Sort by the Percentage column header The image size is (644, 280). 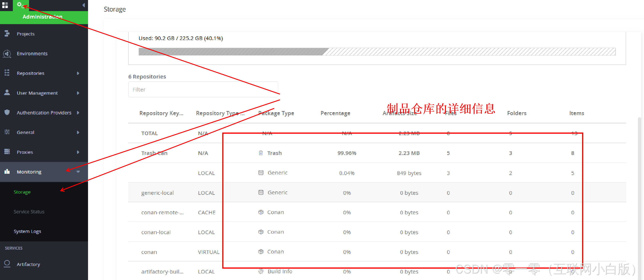click(x=335, y=113)
